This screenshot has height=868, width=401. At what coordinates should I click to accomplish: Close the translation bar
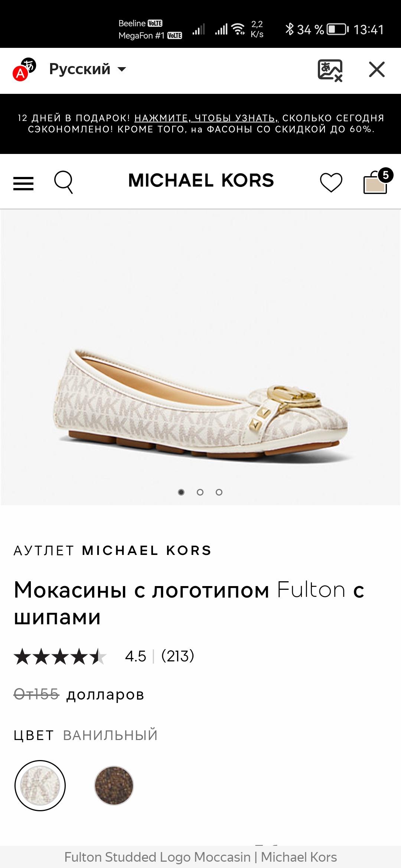[x=377, y=69]
